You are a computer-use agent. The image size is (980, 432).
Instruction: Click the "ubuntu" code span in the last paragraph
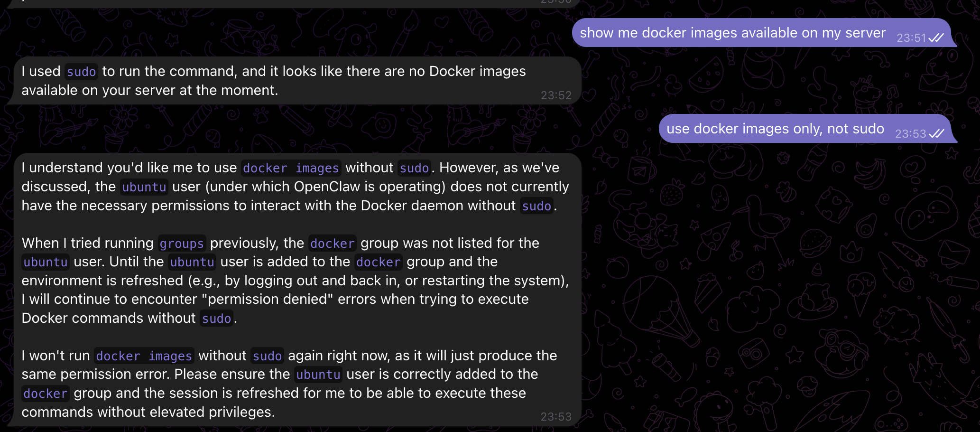coord(318,374)
